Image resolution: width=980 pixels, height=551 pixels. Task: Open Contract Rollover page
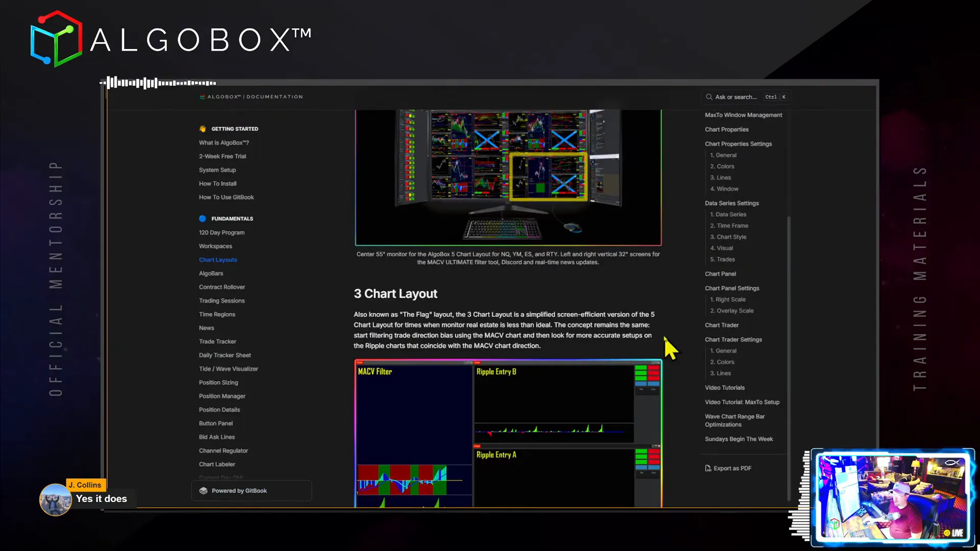[x=222, y=287]
